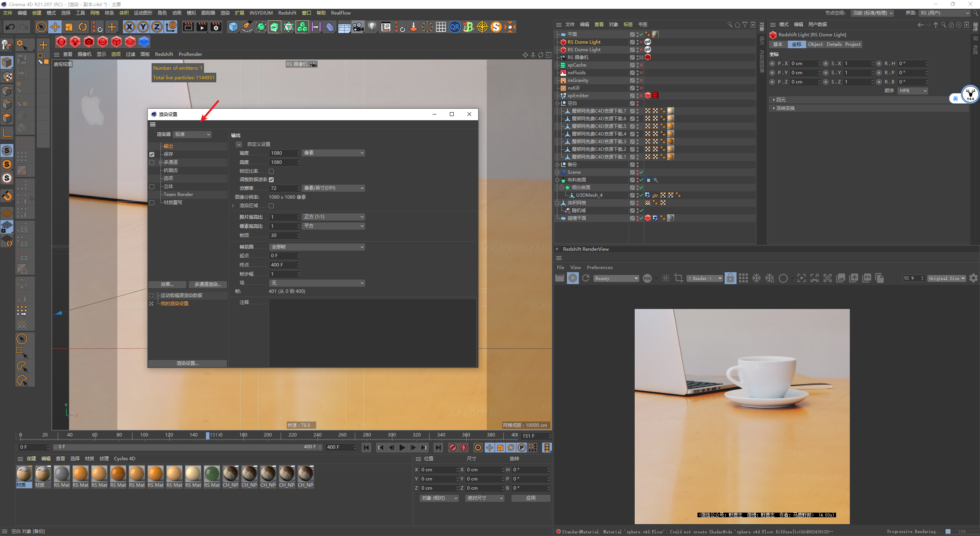Viewport: 980px width, 536px height.
Task: Select the Move tool in top toolbar
Action: tap(55, 27)
